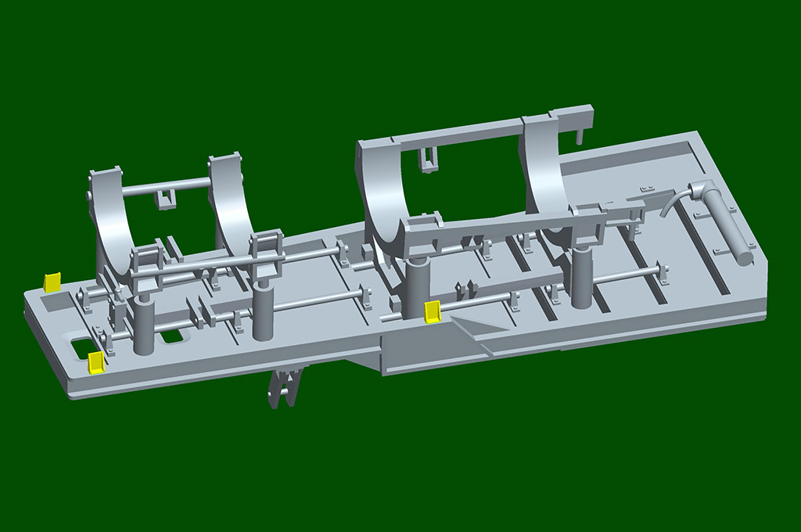Click the horizontal rod joining the two small cradles

165,186
